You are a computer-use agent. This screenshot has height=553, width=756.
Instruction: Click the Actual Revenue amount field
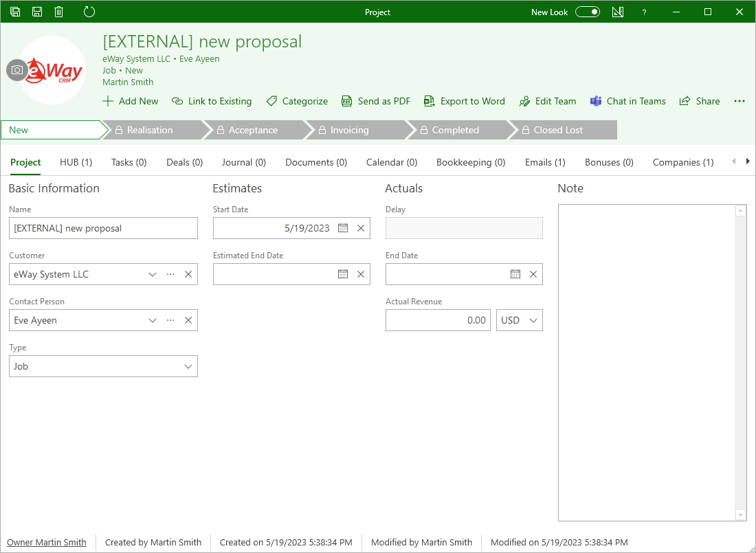[438, 320]
